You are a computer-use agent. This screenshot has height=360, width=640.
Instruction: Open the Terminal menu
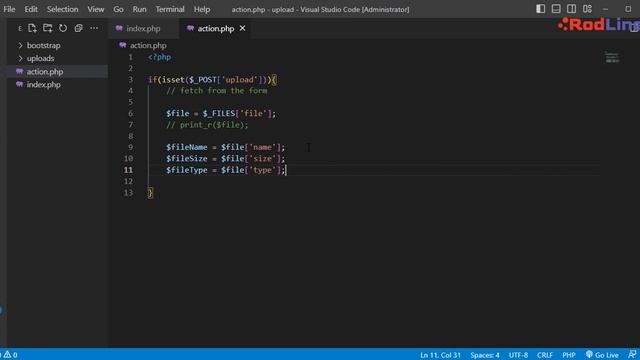pos(170,9)
